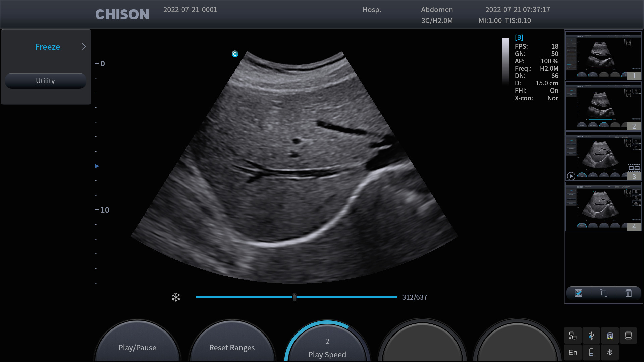Image resolution: width=644 pixels, height=362 pixels.
Task: Click the cine loop progress bar
Action: (x=297, y=297)
